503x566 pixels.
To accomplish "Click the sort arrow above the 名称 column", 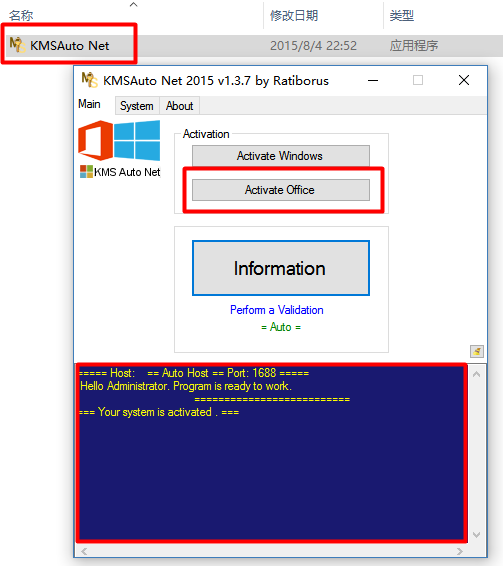I will 134,4.
